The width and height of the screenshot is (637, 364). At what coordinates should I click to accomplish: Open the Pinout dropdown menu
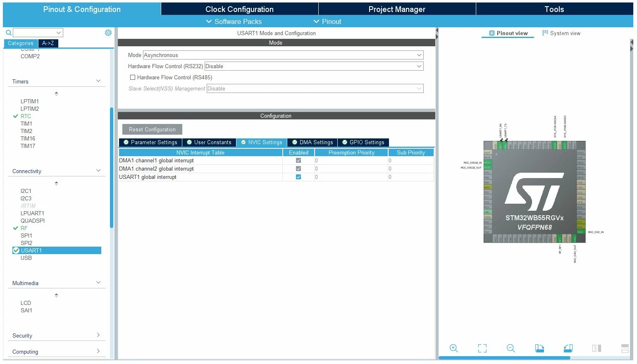pyautogui.click(x=327, y=21)
